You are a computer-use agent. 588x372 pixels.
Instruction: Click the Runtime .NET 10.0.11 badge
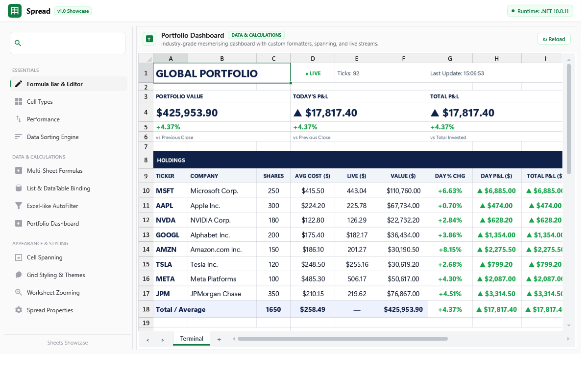point(540,11)
